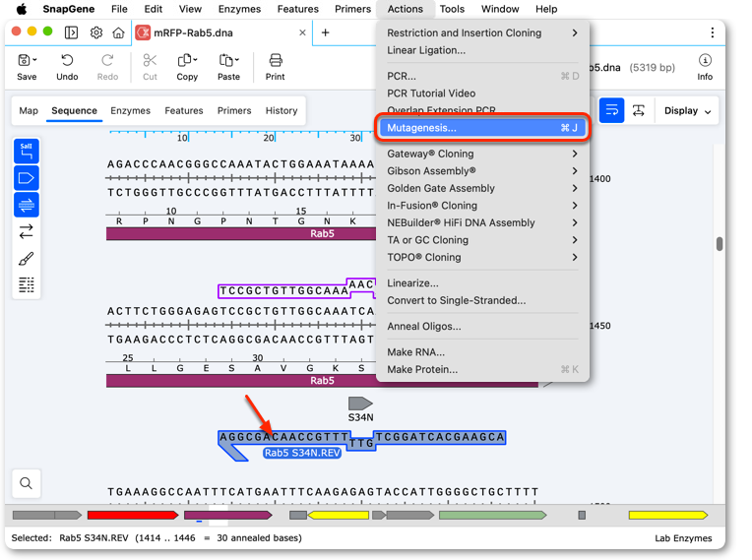
Task: Open the three-dot overflow menu
Action: [x=713, y=32]
